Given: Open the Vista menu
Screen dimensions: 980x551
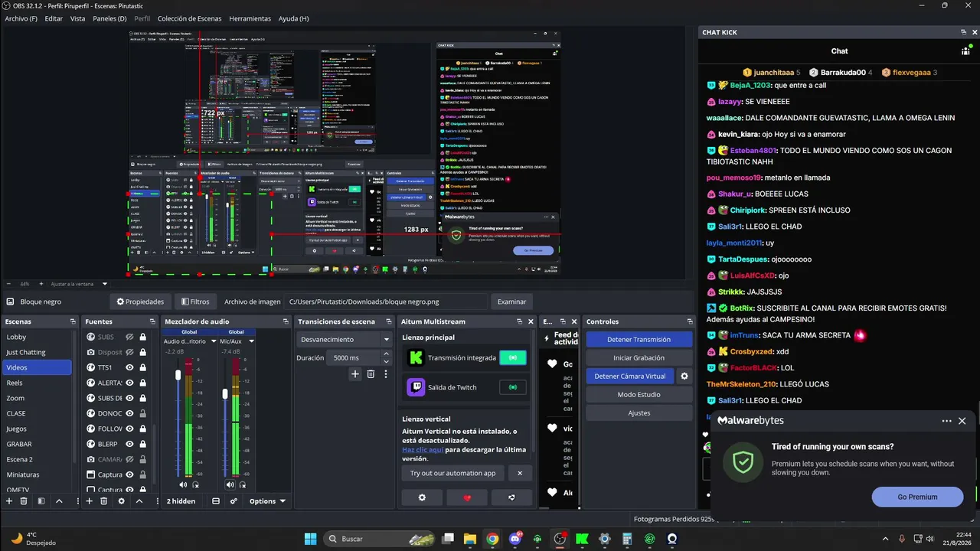Looking at the screenshot, I should (77, 18).
